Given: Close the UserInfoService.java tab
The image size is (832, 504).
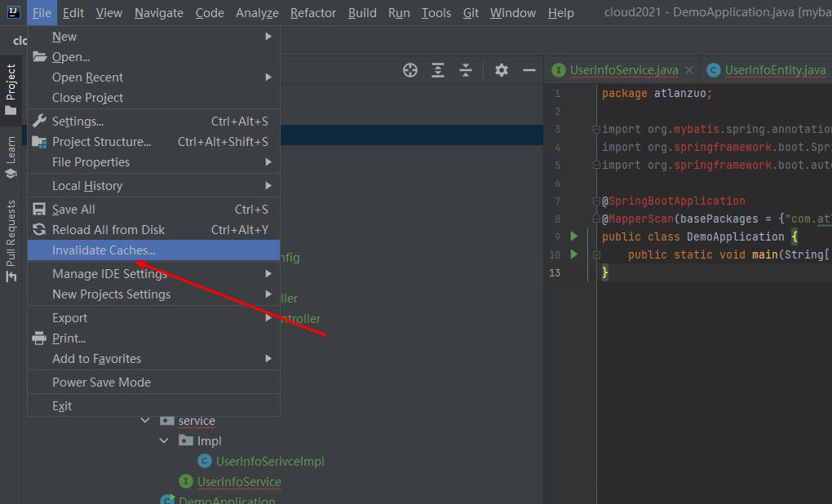Looking at the screenshot, I should pyautogui.click(x=689, y=70).
